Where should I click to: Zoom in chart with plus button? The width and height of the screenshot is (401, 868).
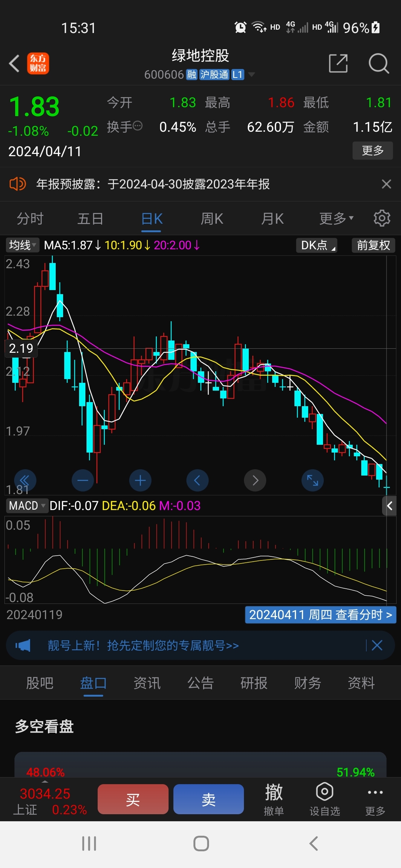pyautogui.click(x=140, y=480)
